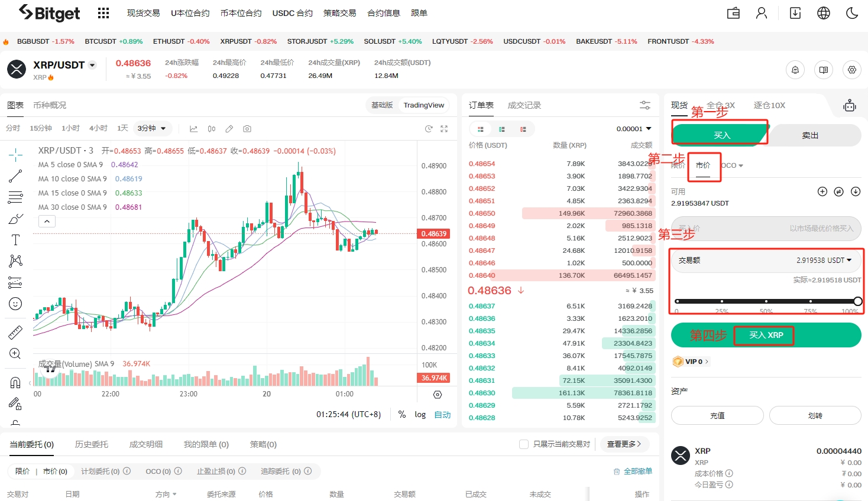Open the OCO order type dropdown
868x501 pixels.
[733, 165]
